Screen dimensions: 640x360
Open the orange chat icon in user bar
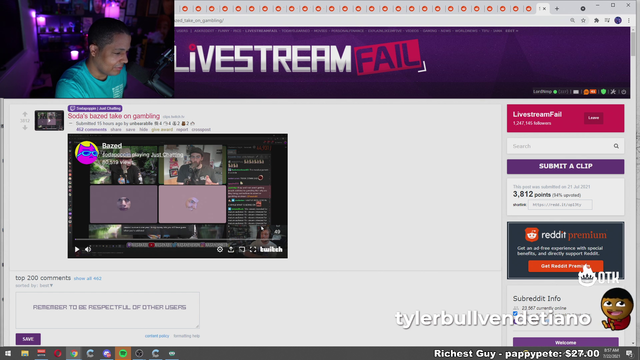pos(587,92)
